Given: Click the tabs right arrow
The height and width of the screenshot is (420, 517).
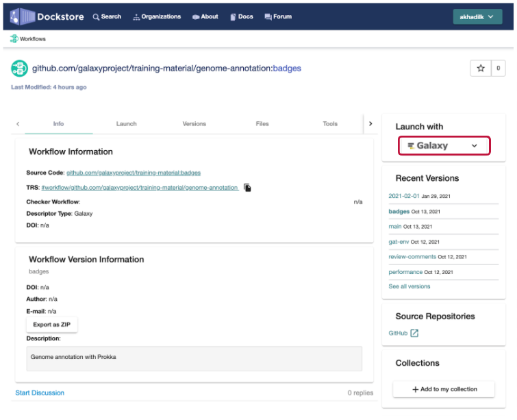Looking at the screenshot, I should pyautogui.click(x=370, y=124).
